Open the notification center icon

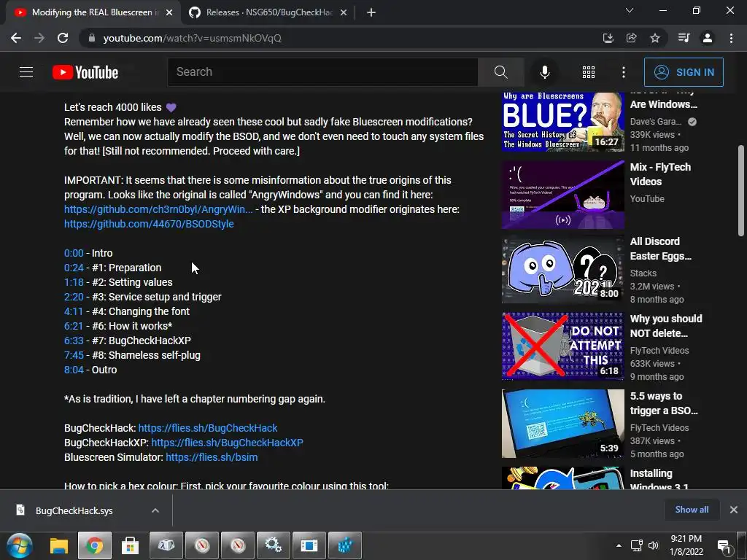(x=724, y=547)
